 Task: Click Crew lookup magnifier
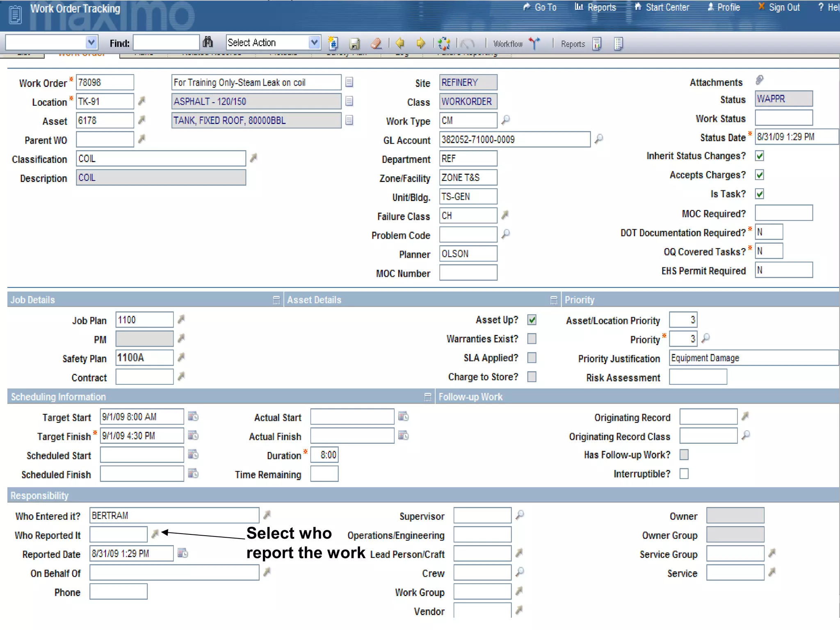520,572
